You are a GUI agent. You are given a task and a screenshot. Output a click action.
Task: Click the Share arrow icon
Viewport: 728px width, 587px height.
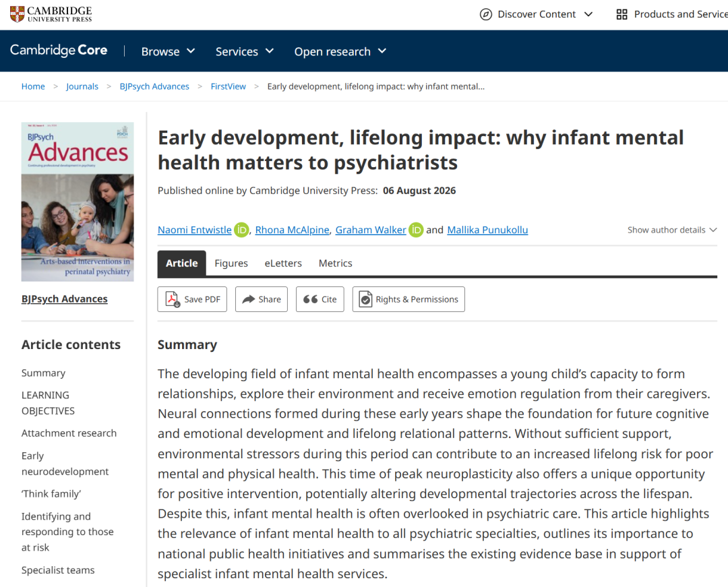point(248,299)
